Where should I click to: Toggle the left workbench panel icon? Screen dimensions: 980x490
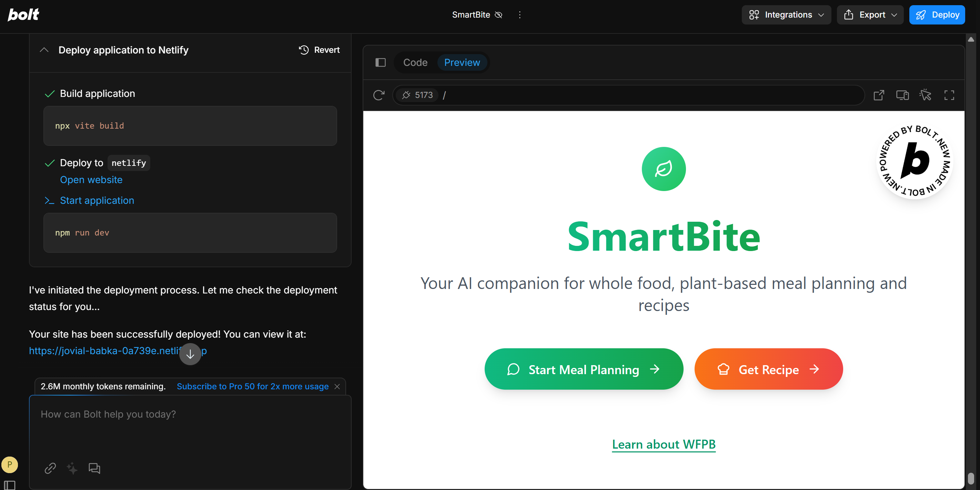click(x=381, y=62)
